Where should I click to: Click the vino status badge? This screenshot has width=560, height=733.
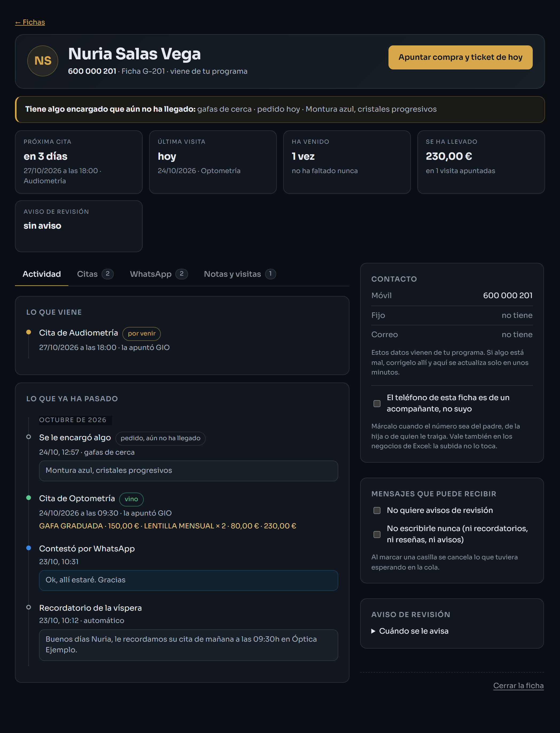coord(131,499)
